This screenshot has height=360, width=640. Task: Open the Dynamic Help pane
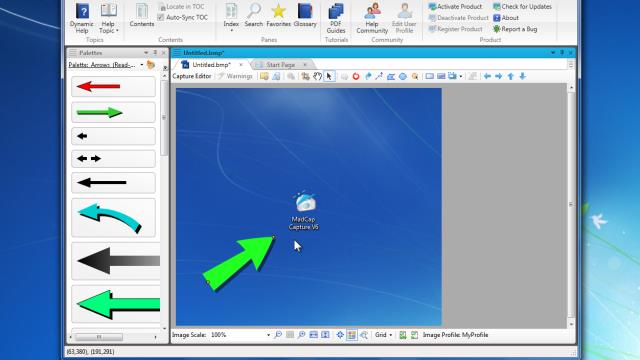82,19
